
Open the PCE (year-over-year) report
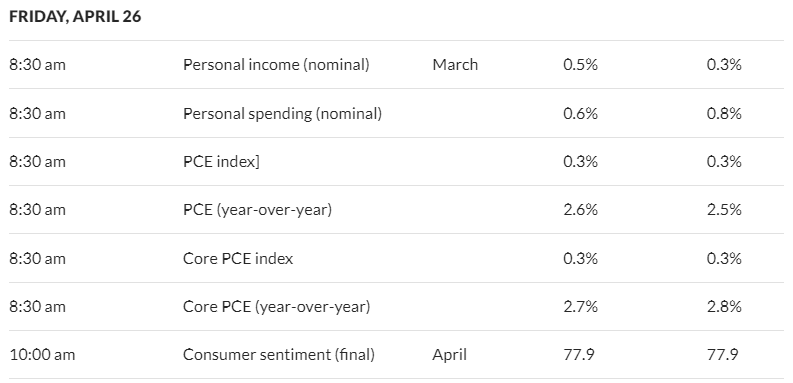click(257, 209)
